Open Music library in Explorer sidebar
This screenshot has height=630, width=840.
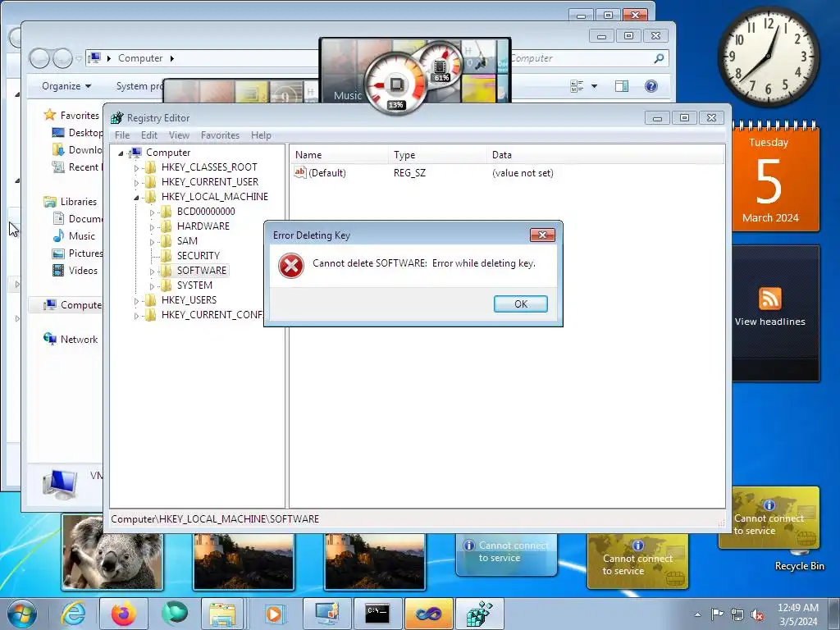click(81, 235)
